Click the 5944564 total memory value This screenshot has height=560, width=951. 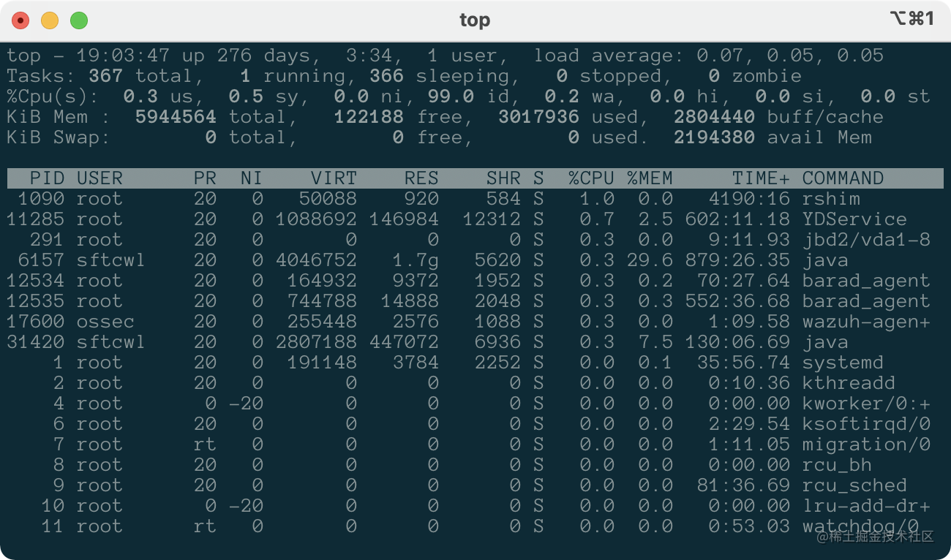tap(176, 117)
